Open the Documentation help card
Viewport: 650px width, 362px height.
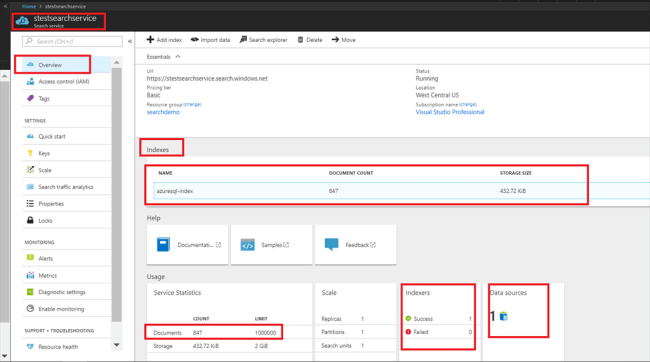click(x=187, y=245)
